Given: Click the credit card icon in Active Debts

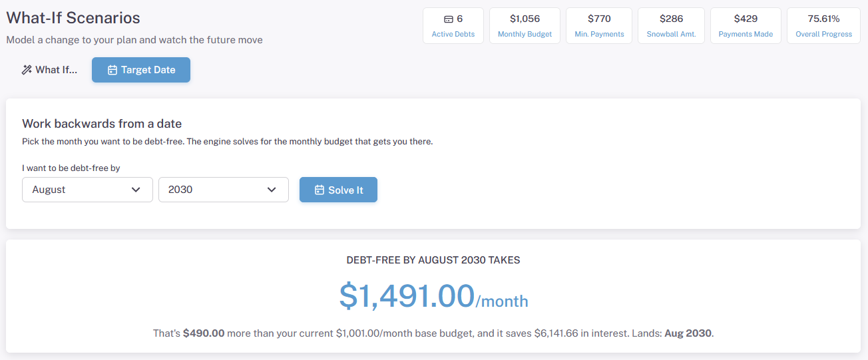Looking at the screenshot, I should 449,19.
